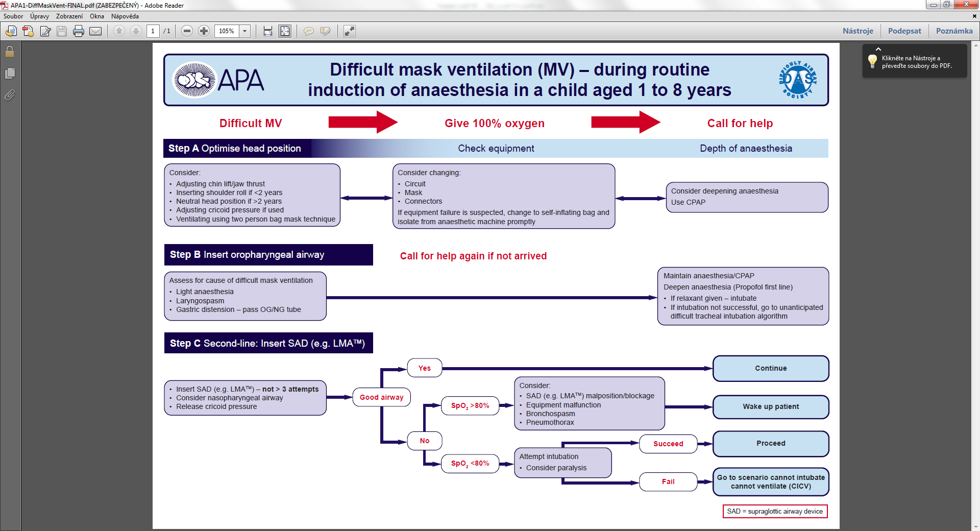Image resolution: width=980 pixels, height=531 pixels.
Task: Open the Nástroje pane
Action: [858, 31]
